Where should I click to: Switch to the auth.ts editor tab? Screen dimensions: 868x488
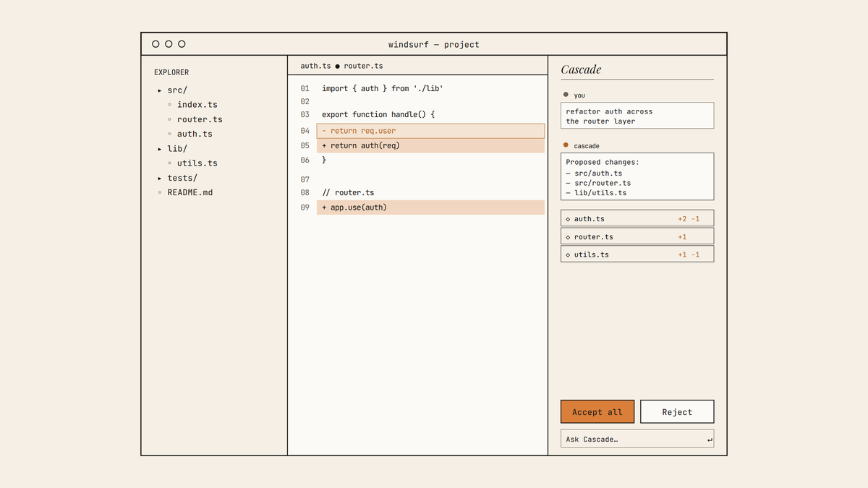[315, 66]
